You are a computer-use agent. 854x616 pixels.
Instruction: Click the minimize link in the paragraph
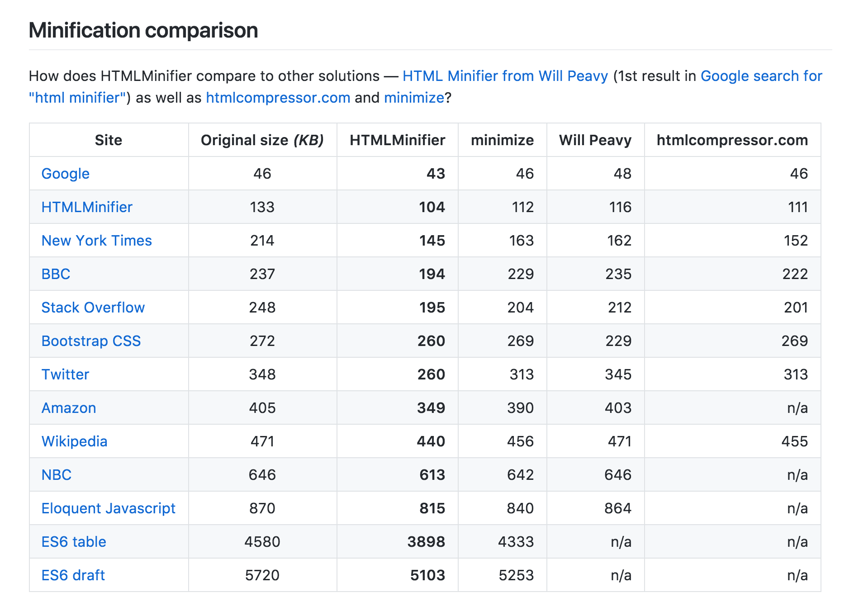(x=414, y=98)
